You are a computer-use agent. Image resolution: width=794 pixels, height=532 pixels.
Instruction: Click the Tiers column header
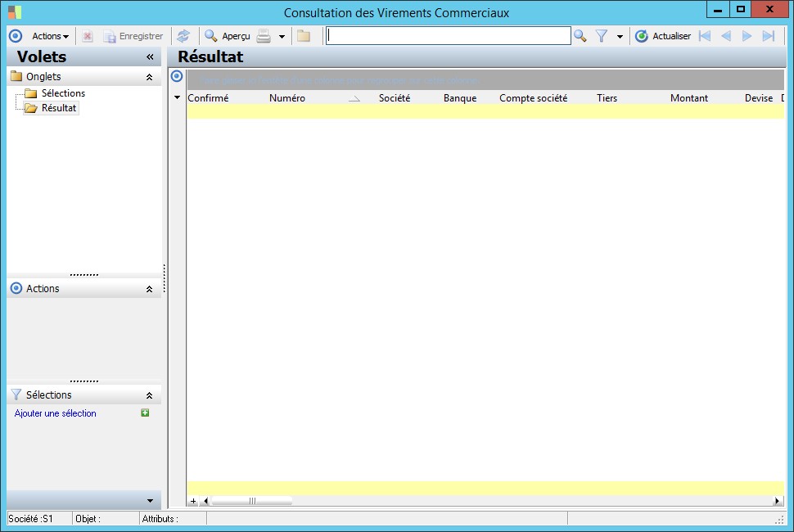pyautogui.click(x=607, y=97)
